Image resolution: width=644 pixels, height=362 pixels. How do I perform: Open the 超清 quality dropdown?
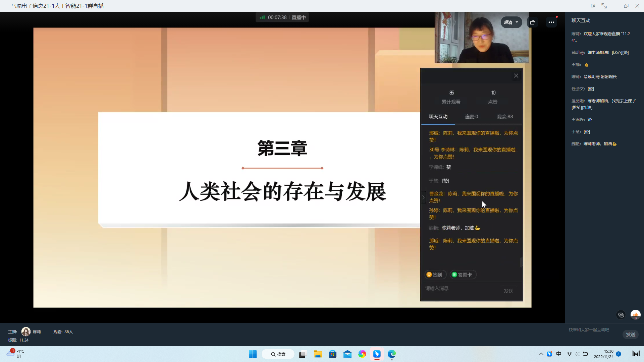[x=511, y=22]
